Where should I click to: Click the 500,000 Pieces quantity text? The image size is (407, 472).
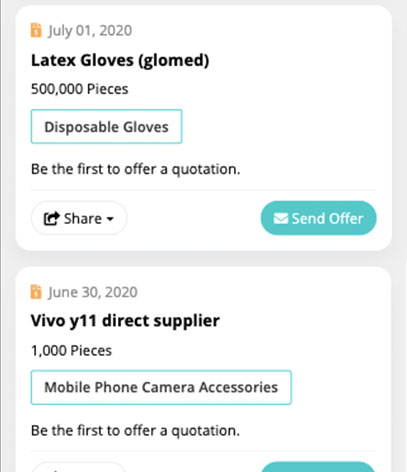coord(79,89)
